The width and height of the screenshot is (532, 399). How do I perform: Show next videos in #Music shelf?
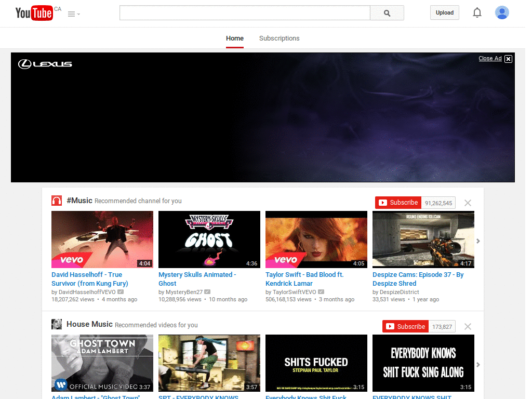click(478, 241)
